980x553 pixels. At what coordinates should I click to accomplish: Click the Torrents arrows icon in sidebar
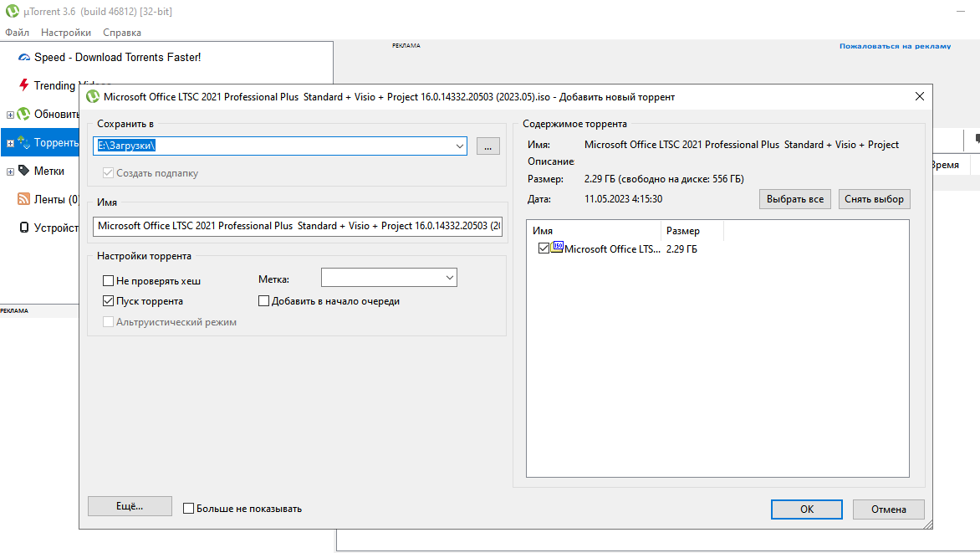click(x=23, y=142)
